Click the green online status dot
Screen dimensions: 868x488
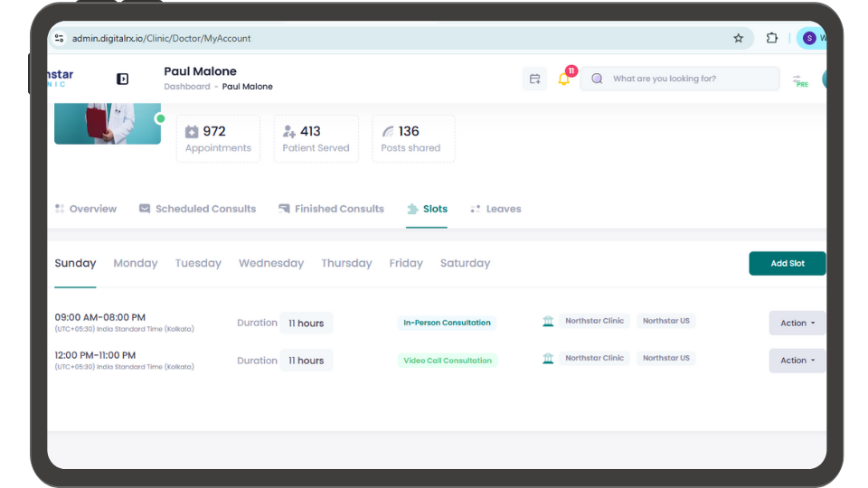[x=161, y=118]
